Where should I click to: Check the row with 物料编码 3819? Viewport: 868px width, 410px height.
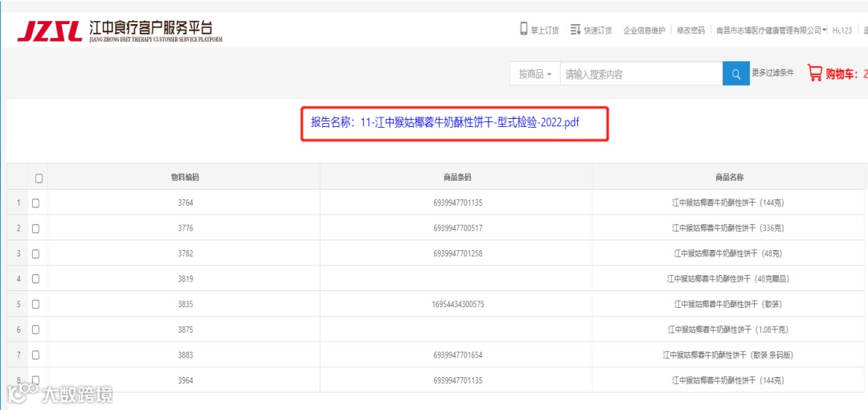(35, 279)
